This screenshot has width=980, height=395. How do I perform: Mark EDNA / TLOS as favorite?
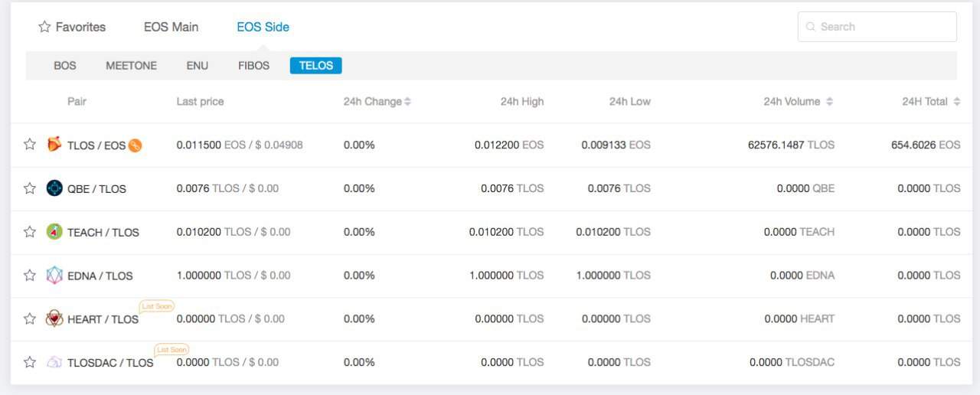(30, 276)
